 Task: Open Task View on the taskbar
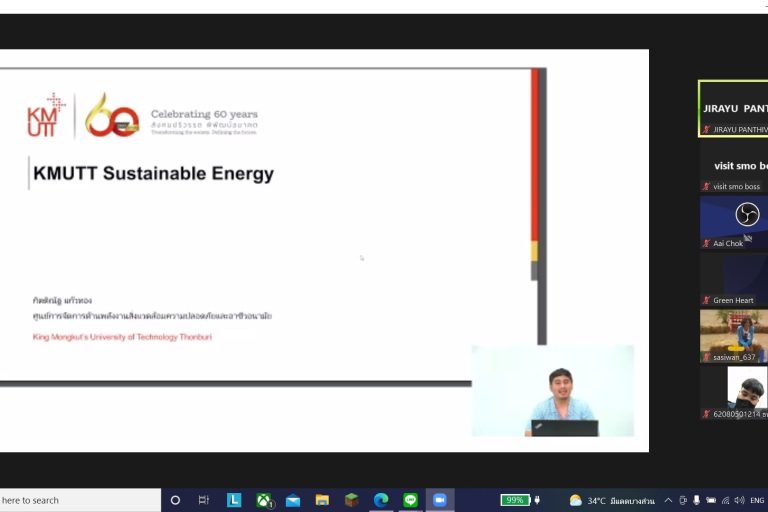(204, 500)
